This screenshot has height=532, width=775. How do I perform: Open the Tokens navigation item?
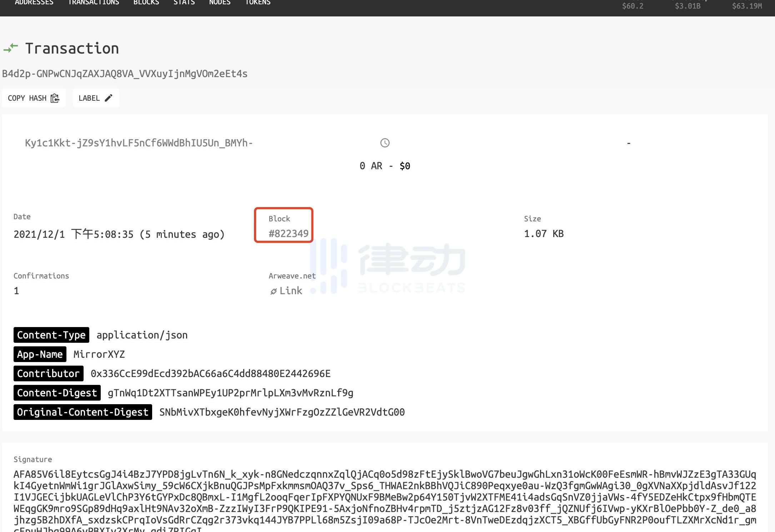coord(257,3)
